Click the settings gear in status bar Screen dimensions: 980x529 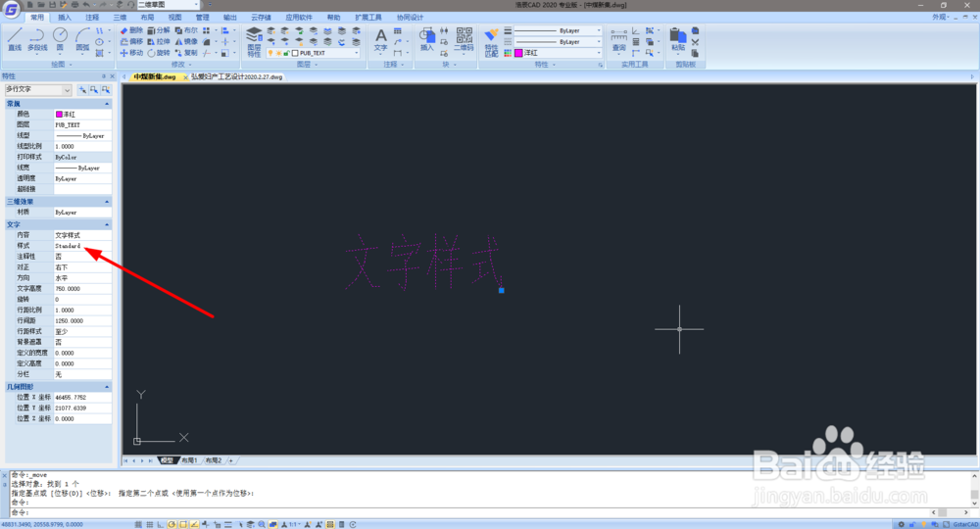pos(901,525)
